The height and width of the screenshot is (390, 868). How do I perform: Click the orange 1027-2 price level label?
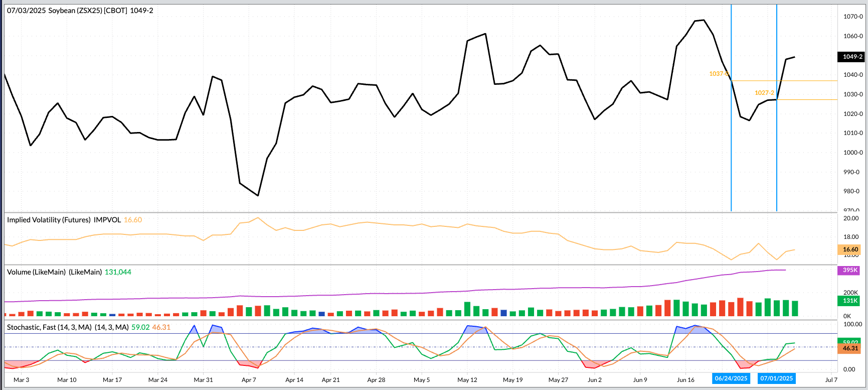tap(764, 93)
